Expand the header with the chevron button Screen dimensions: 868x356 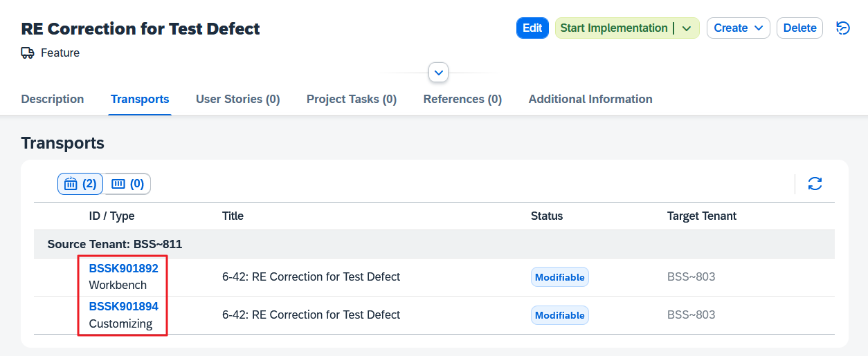click(x=438, y=72)
